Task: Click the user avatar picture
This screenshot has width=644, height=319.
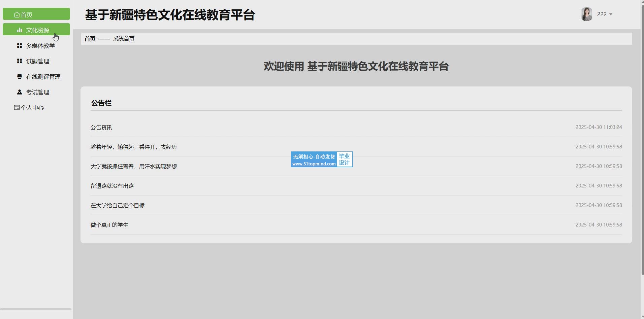Action: 587,14
